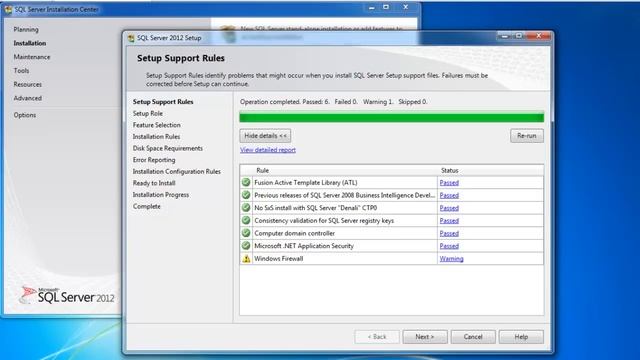Select Tools in Installation Center
The height and width of the screenshot is (360, 640).
[21, 71]
